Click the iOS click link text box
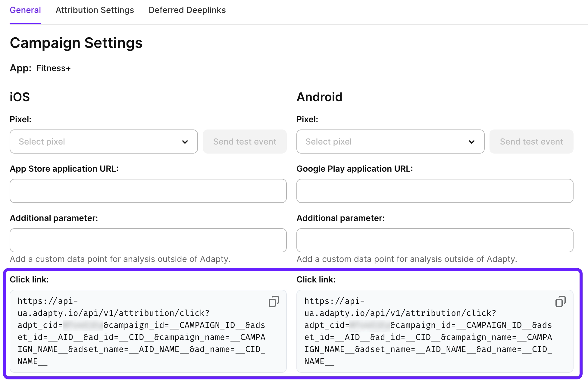This screenshot has height=380, width=588. (142, 331)
